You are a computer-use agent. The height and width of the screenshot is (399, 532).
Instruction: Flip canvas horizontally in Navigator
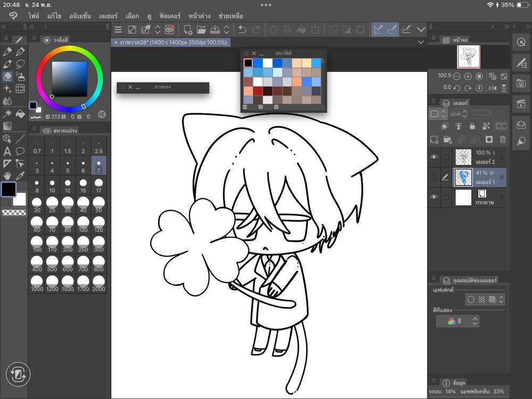(493, 88)
